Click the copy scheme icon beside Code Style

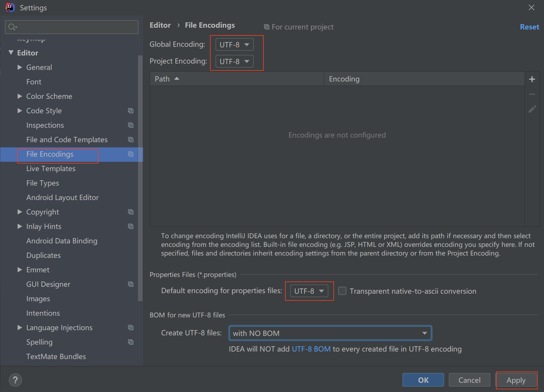tap(131, 111)
